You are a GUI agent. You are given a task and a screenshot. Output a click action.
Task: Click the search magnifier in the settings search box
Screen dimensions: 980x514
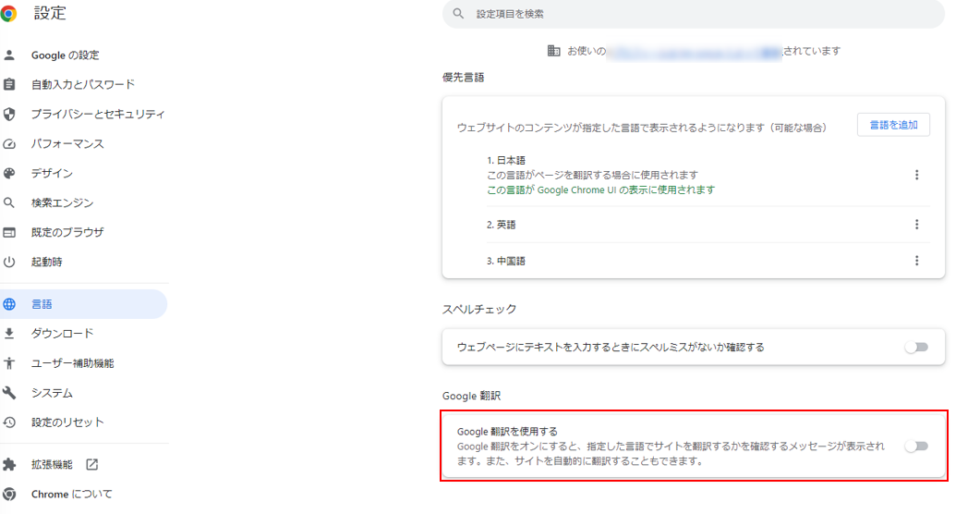pyautogui.click(x=458, y=13)
